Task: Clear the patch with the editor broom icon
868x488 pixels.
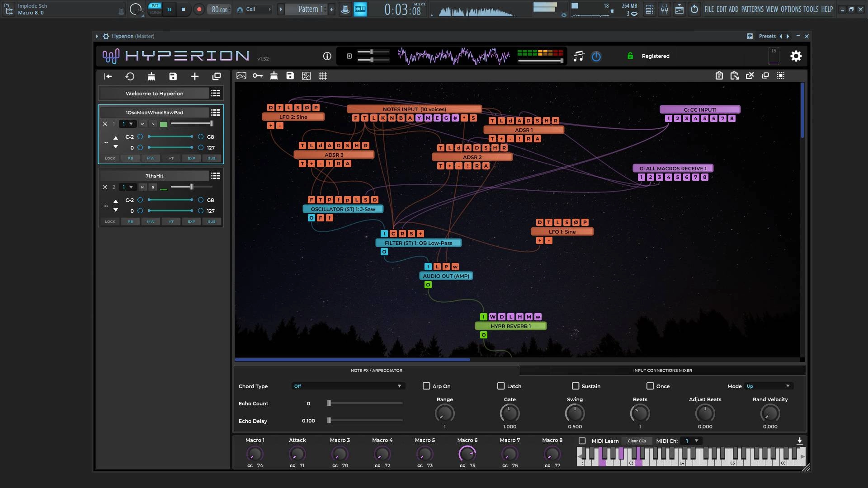Action: click(x=274, y=75)
